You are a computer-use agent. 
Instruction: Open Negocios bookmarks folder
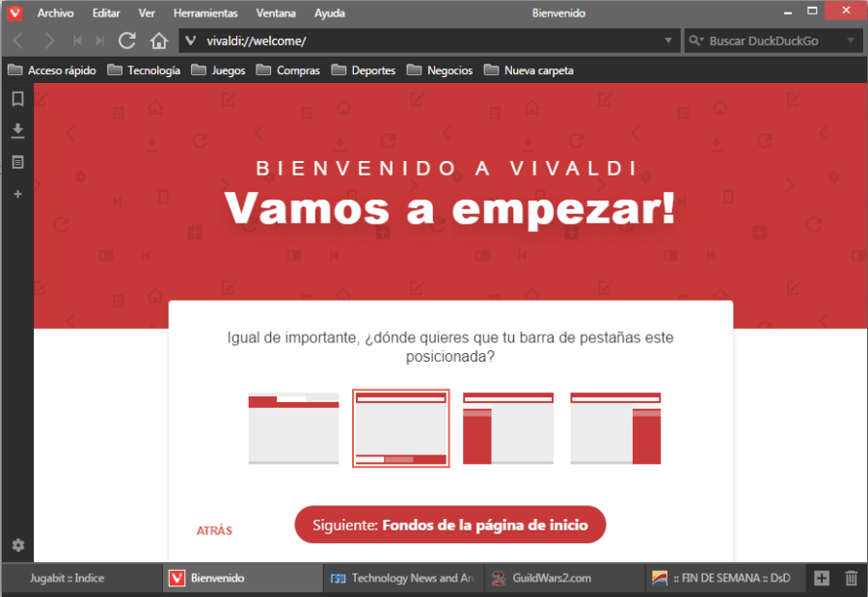(440, 70)
